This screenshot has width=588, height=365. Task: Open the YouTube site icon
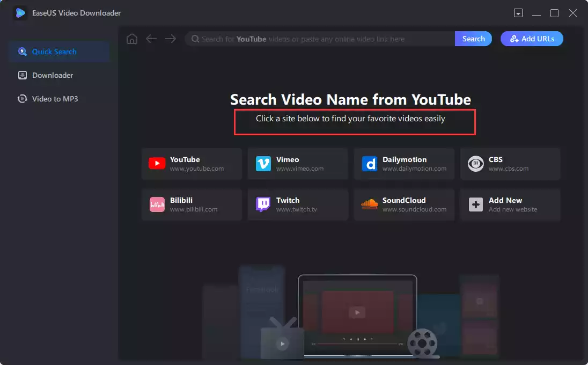coord(157,164)
